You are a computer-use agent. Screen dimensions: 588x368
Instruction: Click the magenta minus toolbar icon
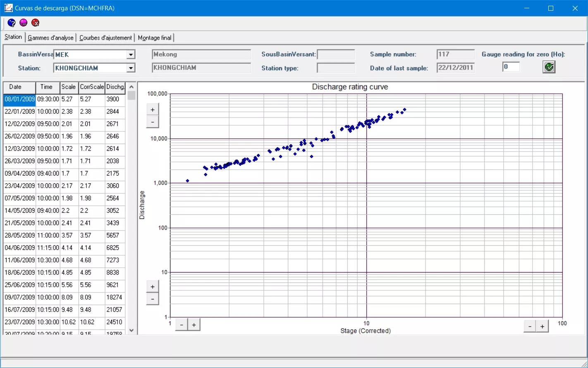(24, 23)
